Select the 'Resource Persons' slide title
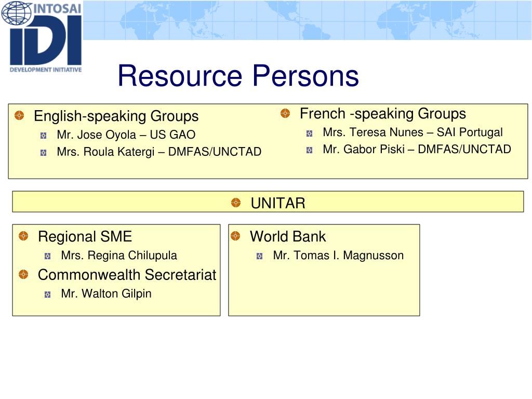 click(x=238, y=76)
